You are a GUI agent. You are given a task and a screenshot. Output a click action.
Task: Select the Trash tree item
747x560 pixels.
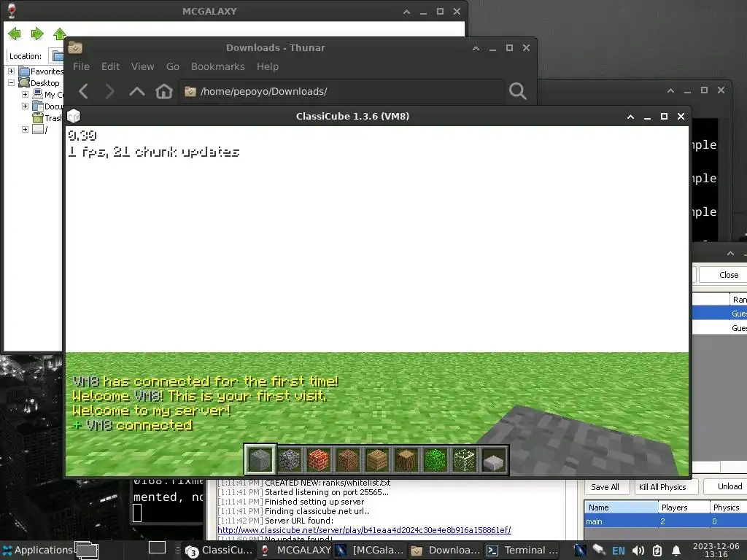click(47, 117)
